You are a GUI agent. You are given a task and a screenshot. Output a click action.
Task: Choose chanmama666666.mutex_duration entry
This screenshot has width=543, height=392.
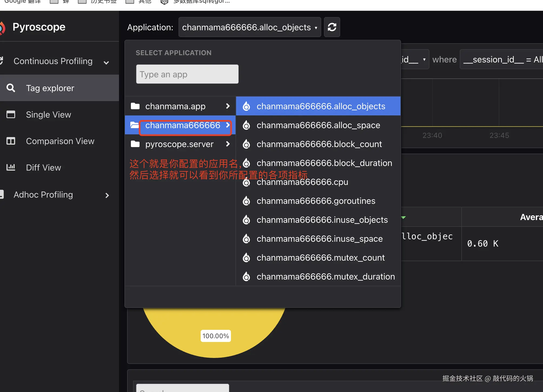[x=326, y=277]
